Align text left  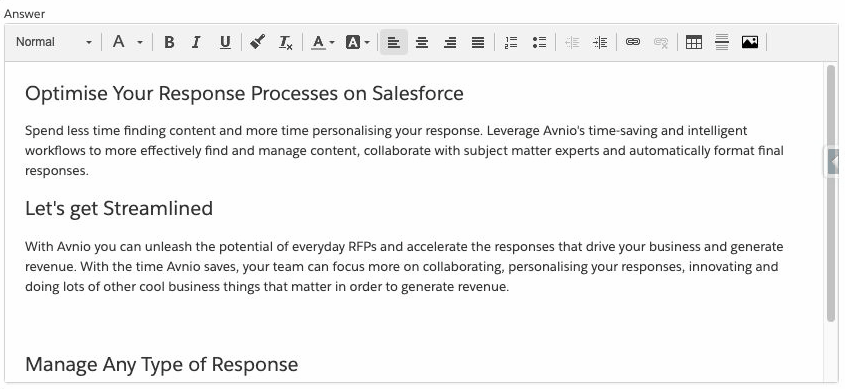(394, 42)
